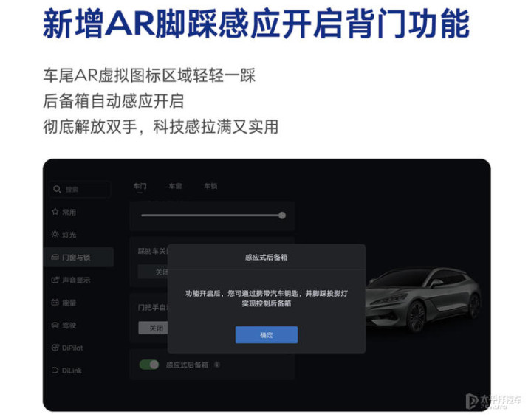Open 常用 favorites with the star icon
Image resolution: width=531 pixels, height=420 pixels.
coord(64,212)
